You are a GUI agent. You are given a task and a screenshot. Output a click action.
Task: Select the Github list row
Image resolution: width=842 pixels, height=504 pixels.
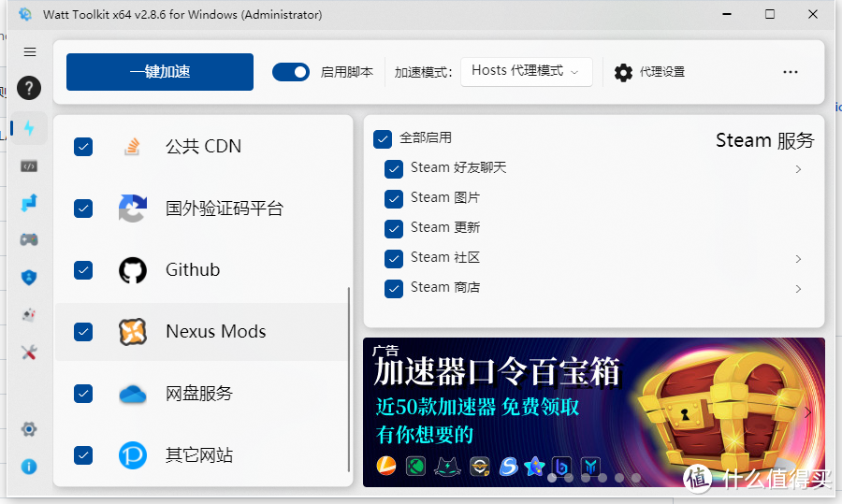[x=201, y=270]
